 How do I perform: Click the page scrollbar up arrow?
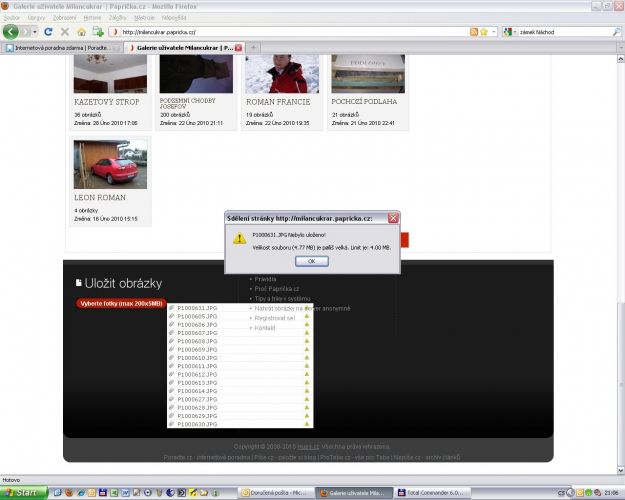621,59
